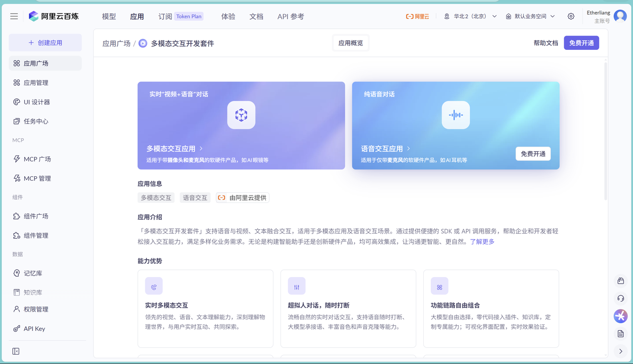633x364 pixels.
Task: Open the 模型 top menu
Action: pyautogui.click(x=109, y=16)
